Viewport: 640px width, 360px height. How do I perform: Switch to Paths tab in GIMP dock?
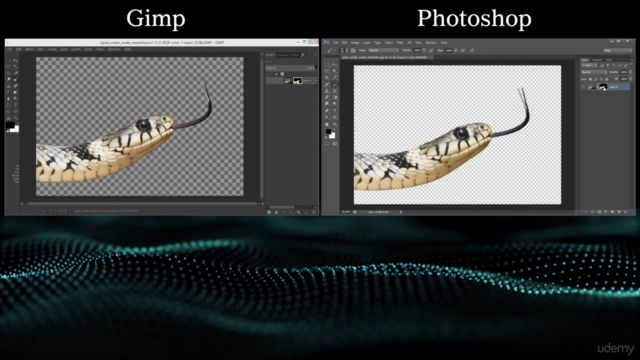click(x=295, y=55)
